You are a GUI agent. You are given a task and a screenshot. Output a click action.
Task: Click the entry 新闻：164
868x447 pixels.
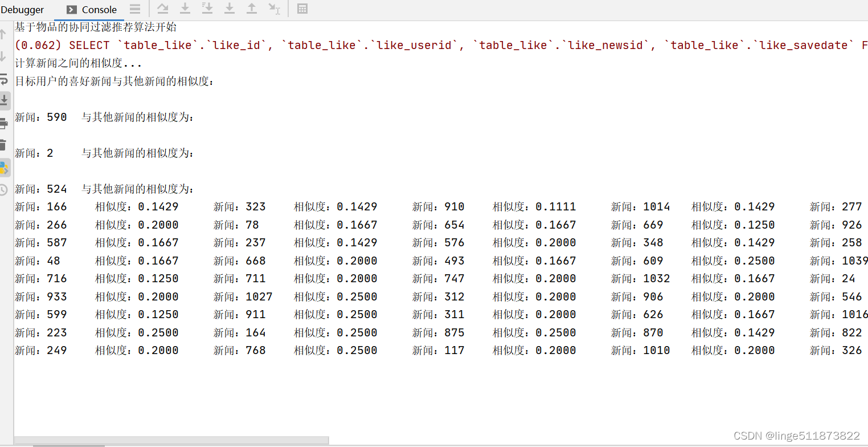click(240, 332)
